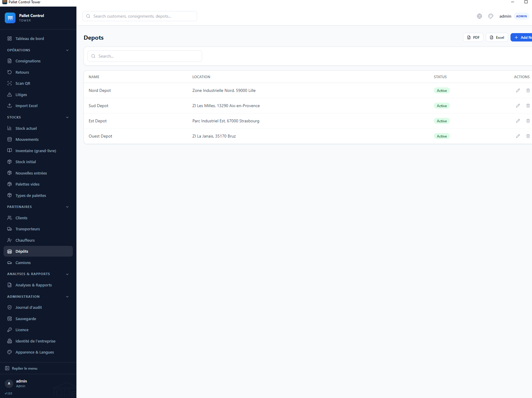
Task: Focus the global search field
Action: point(140,16)
